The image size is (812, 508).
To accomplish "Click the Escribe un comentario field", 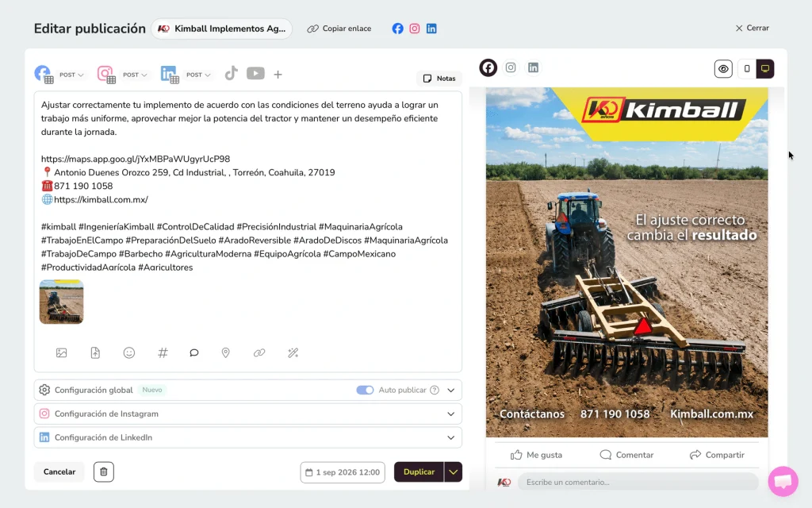I will [638, 482].
